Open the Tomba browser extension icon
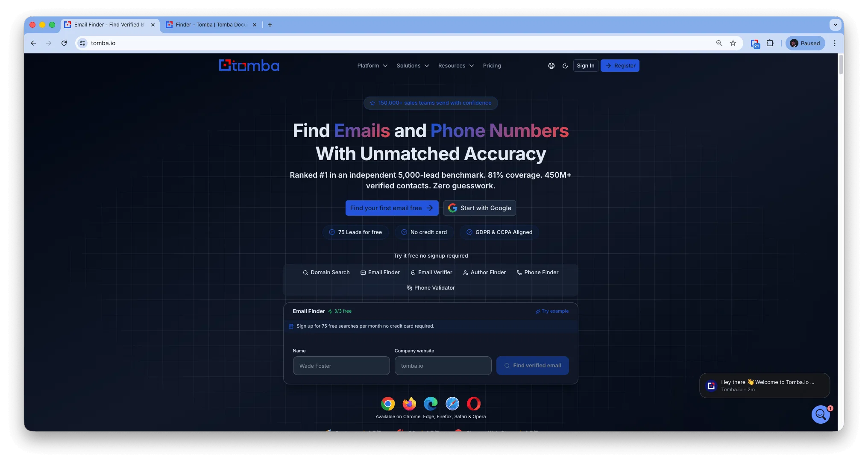The height and width of the screenshot is (463, 868). pos(755,44)
